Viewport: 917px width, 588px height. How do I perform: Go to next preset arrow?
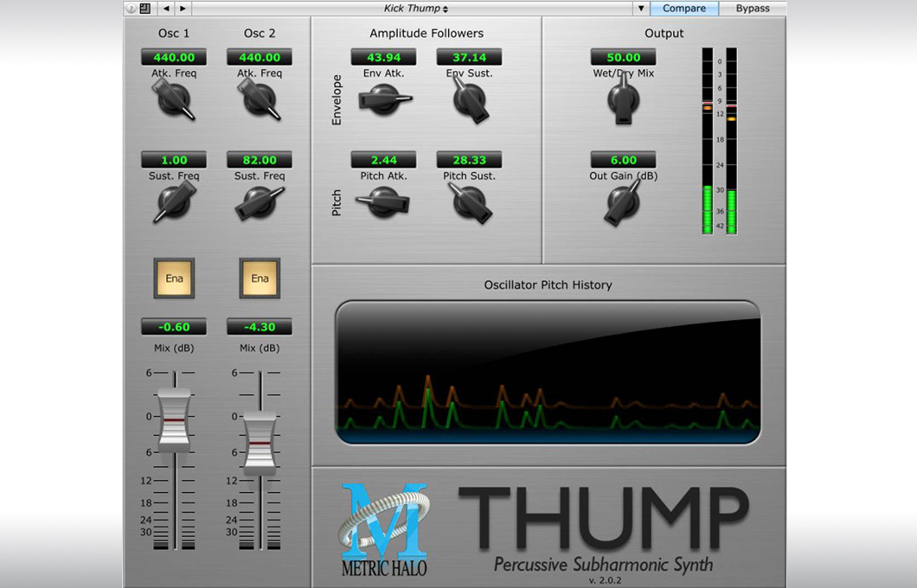tap(183, 8)
